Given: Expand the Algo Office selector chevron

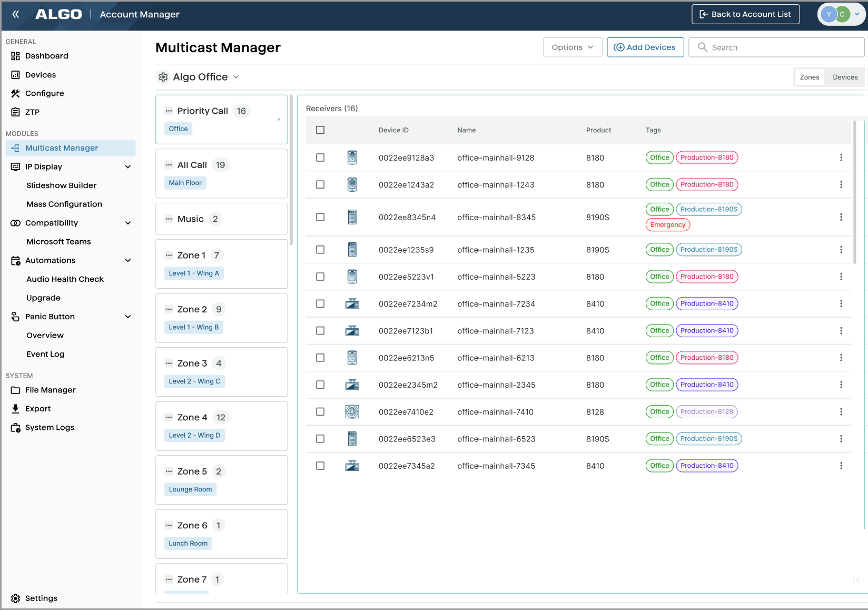Looking at the screenshot, I should [x=236, y=77].
